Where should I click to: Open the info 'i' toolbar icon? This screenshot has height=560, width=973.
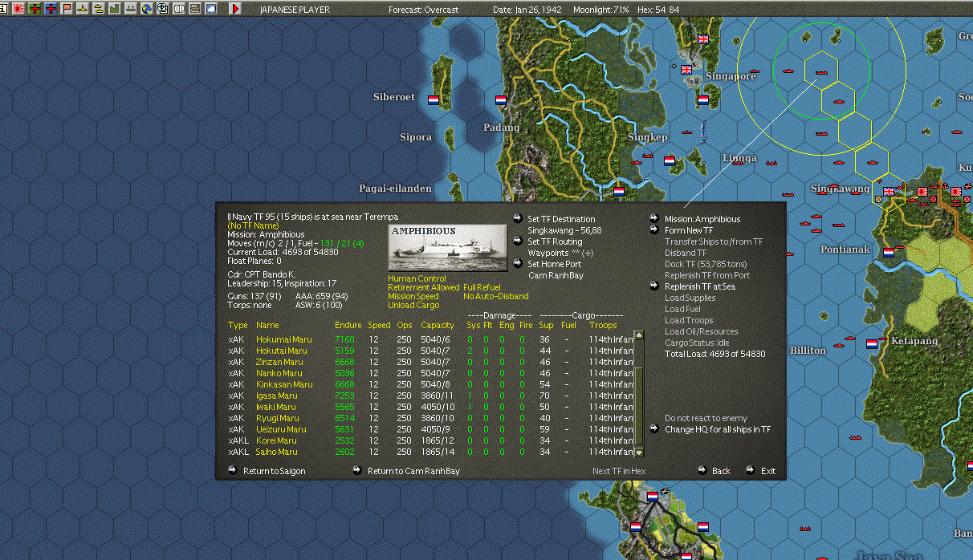click(x=3, y=9)
